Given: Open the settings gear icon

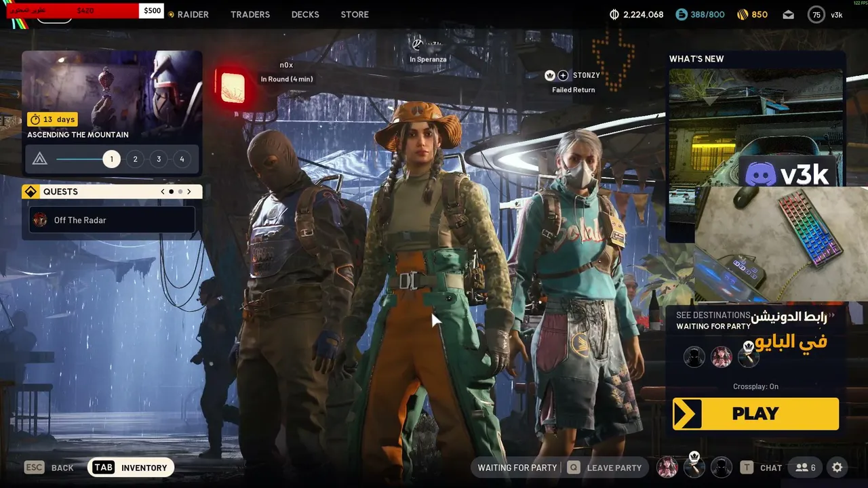Looking at the screenshot, I should [x=837, y=468].
